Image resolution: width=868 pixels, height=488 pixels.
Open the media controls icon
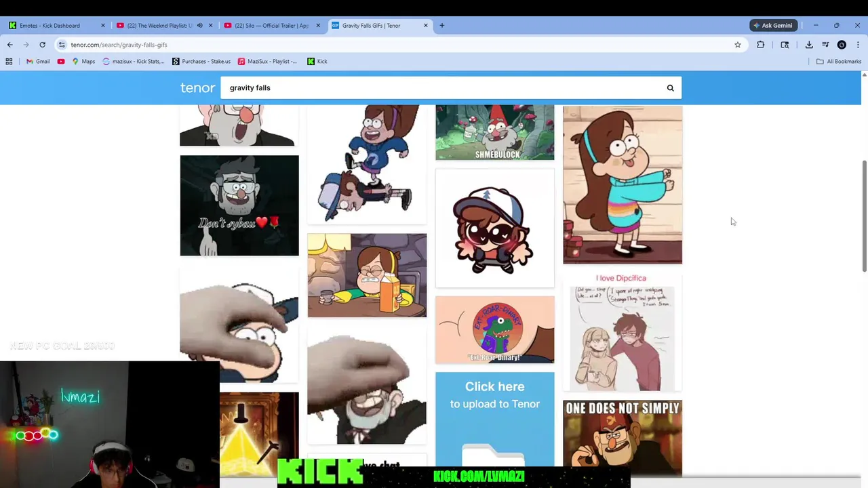(825, 45)
